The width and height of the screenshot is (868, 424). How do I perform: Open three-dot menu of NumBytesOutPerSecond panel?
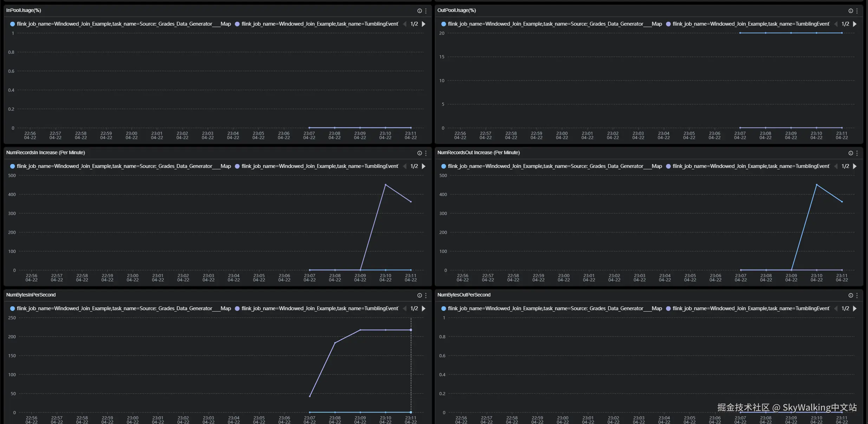coord(857,295)
